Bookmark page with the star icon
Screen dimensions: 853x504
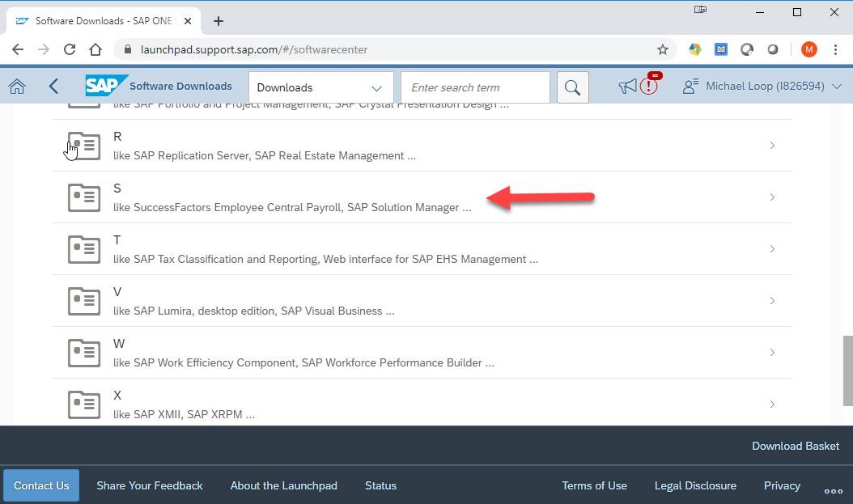click(663, 49)
